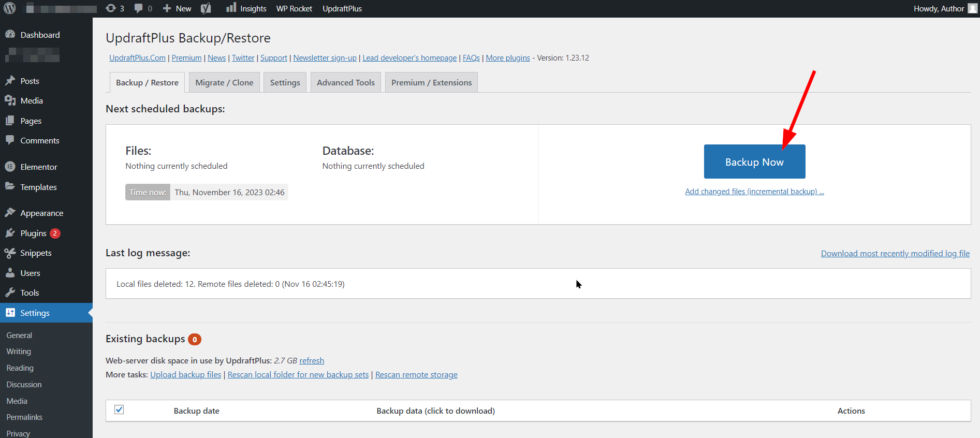Click Upload backup files link
Screen dimensions: 980x438
185,374
